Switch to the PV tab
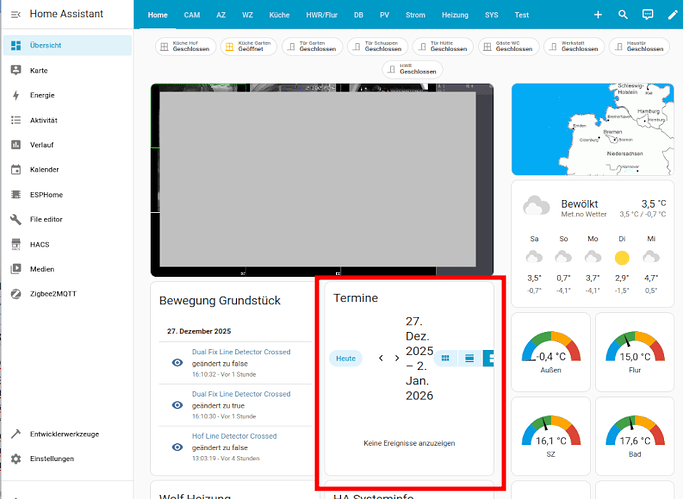Screen dimensions: 683x499 [x=384, y=15]
